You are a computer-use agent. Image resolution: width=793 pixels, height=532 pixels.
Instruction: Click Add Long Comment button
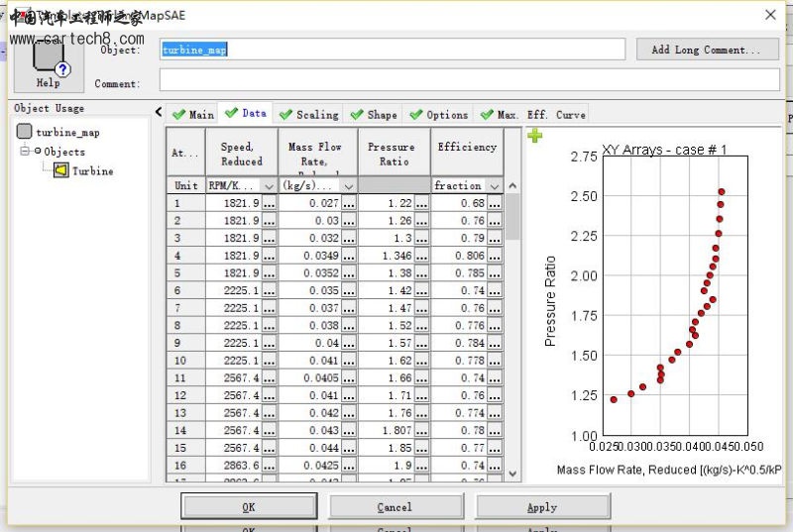(x=707, y=50)
